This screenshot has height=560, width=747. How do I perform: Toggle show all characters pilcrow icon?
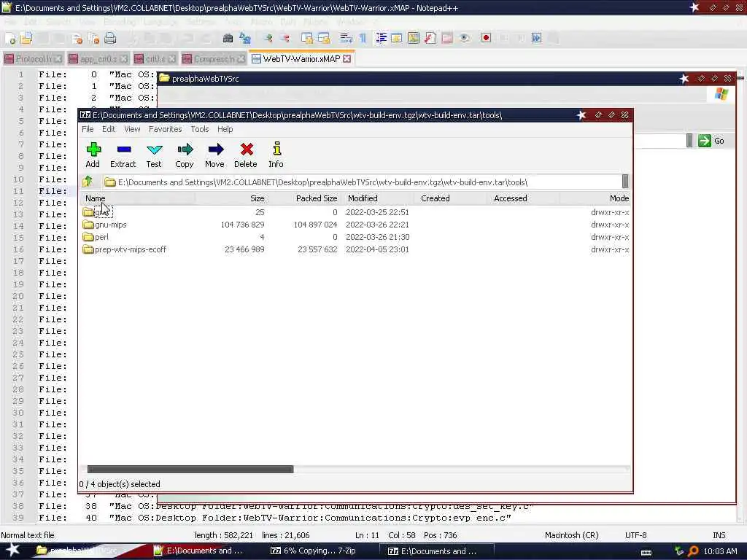coord(363,38)
